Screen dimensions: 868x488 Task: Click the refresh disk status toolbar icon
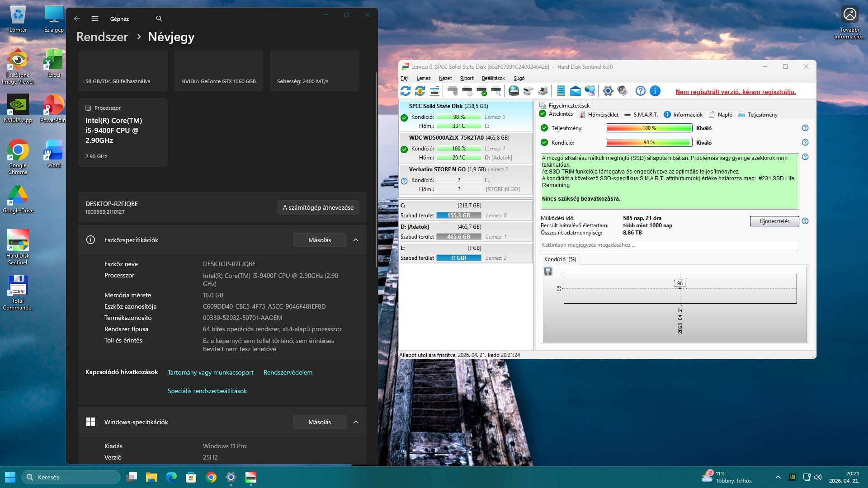pos(406,91)
